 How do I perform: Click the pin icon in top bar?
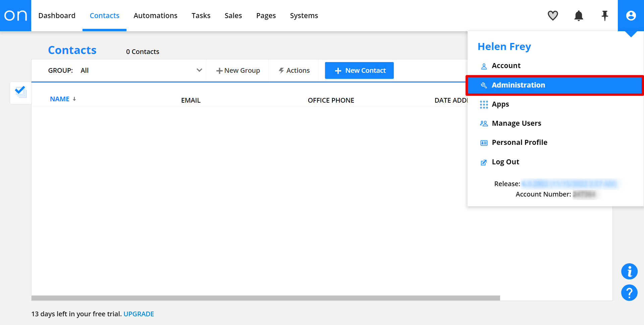(605, 15)
